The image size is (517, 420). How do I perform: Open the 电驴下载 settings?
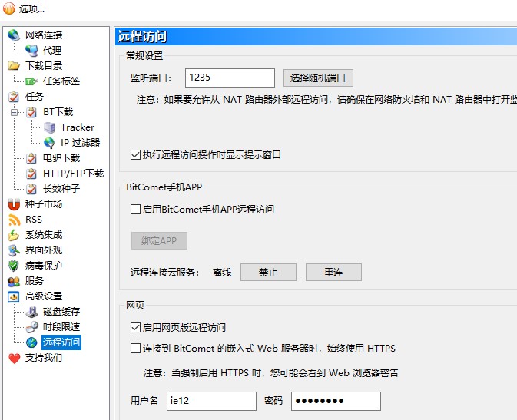pyautogui.click(x=61, y=158)
